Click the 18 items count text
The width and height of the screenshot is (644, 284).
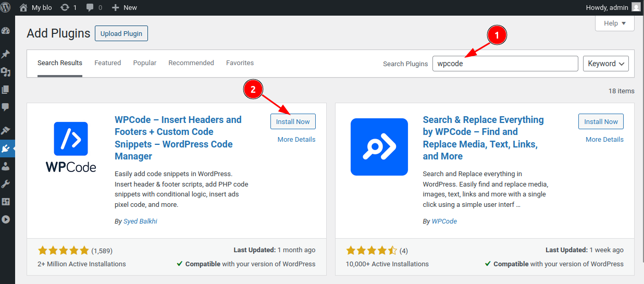coord(622,91)
